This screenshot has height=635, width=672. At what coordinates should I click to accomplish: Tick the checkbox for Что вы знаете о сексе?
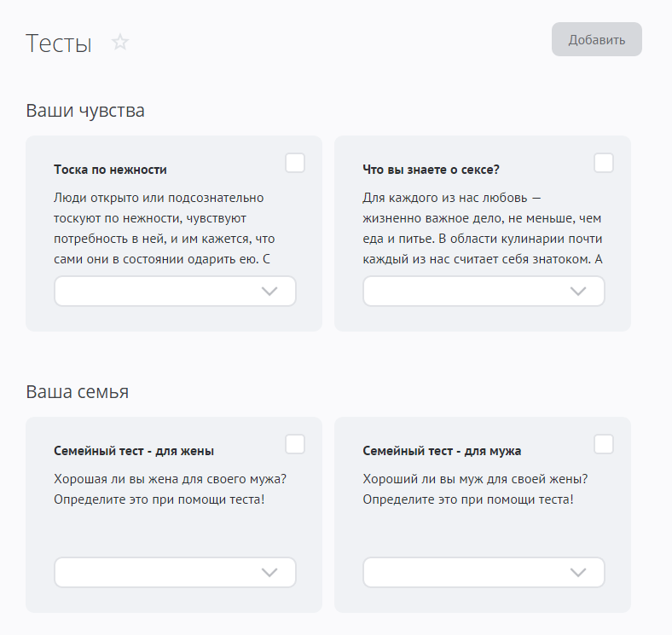coord(604,163)
